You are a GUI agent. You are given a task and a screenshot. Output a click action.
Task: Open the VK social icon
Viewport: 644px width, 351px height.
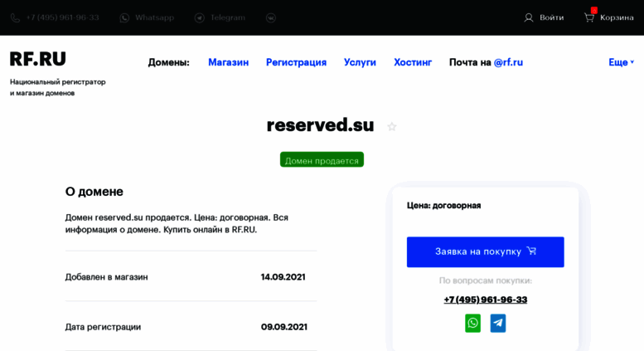271,18
